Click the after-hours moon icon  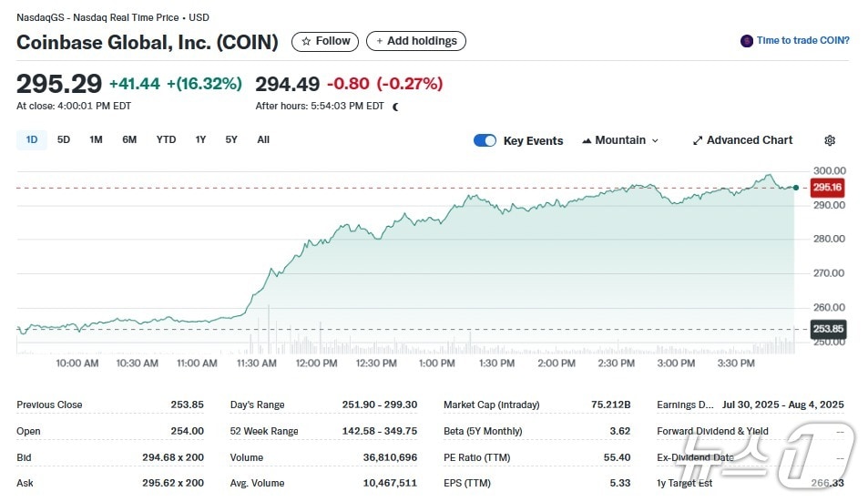click(x=395, y=107)
